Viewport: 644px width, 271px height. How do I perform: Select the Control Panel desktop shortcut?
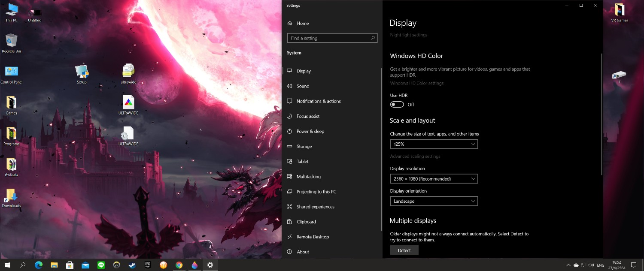pyautogui.click(x=12, y=75)
